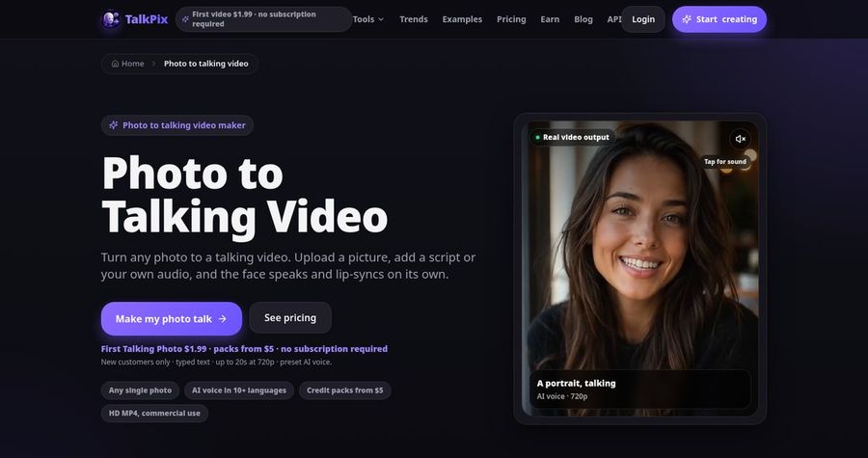Click the Real video output badge
The width and height of the screenshot is (868, 458).
pyautogui.click(x=572, y=137)
